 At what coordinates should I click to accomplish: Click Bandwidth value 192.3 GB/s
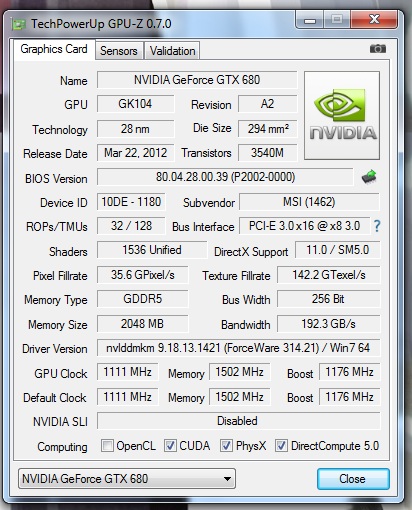coord(329,324)
